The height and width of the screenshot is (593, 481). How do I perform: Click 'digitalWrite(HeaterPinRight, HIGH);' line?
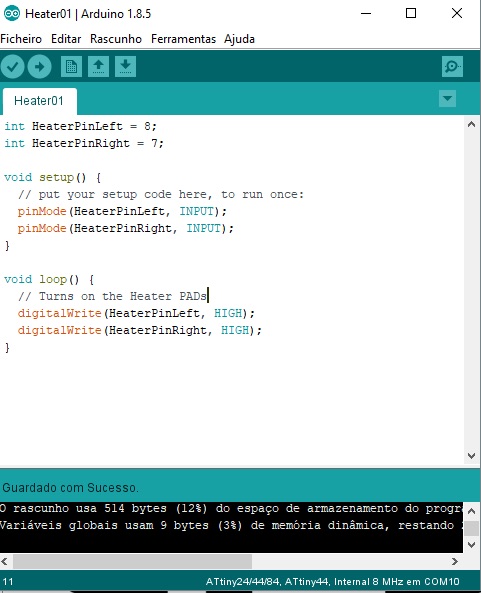tap(140, 331)
